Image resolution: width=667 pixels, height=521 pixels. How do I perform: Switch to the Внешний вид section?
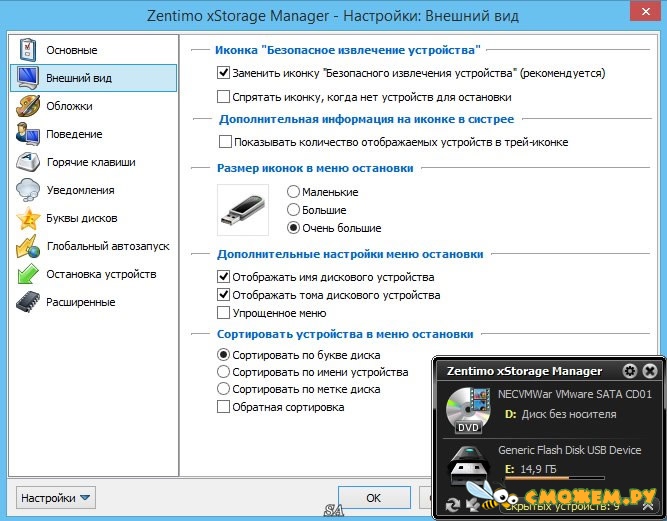tap(94, 78)
